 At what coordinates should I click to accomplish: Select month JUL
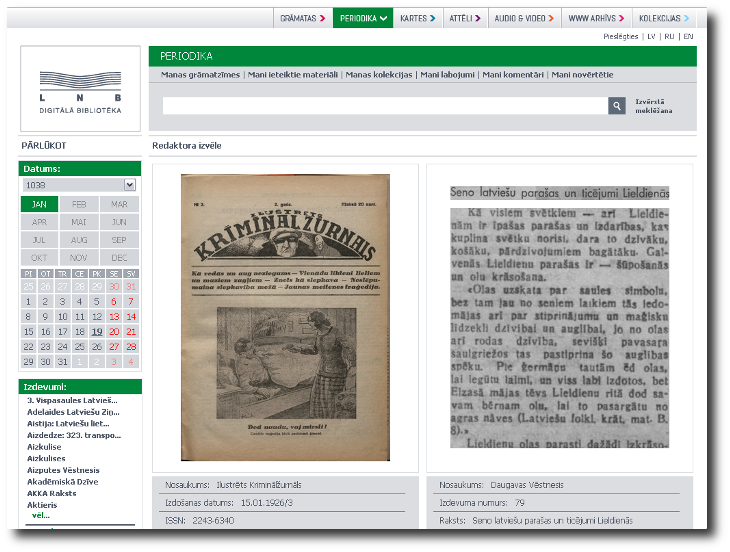pyautogui.click(x=40, y=240)
